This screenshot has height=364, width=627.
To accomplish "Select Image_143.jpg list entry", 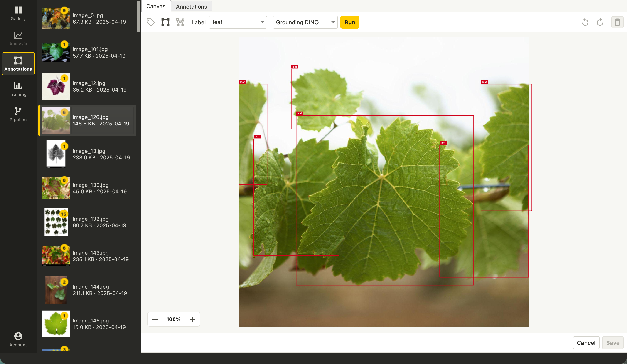I will tap(88, 256).
